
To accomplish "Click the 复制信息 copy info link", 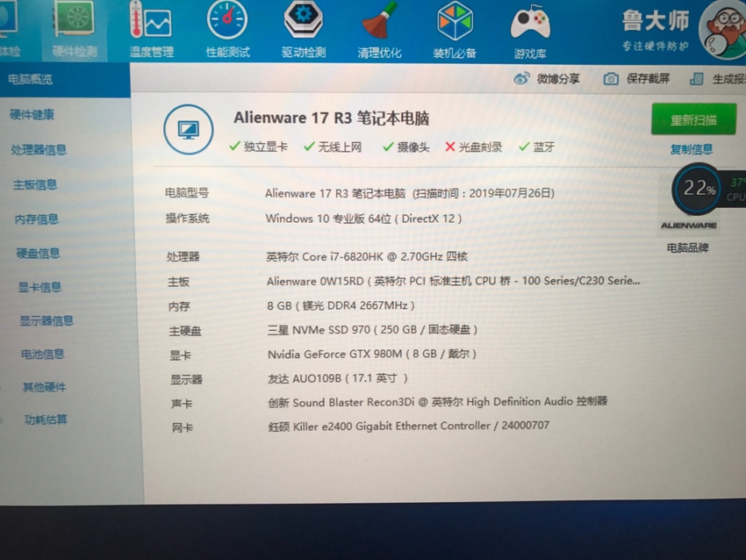I will [x=692, y=149].
